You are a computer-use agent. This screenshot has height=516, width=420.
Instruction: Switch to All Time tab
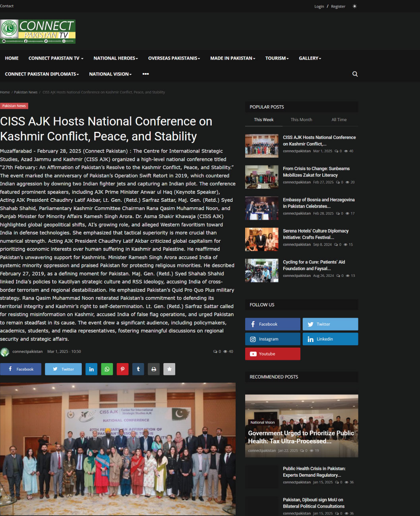point(339,120)
